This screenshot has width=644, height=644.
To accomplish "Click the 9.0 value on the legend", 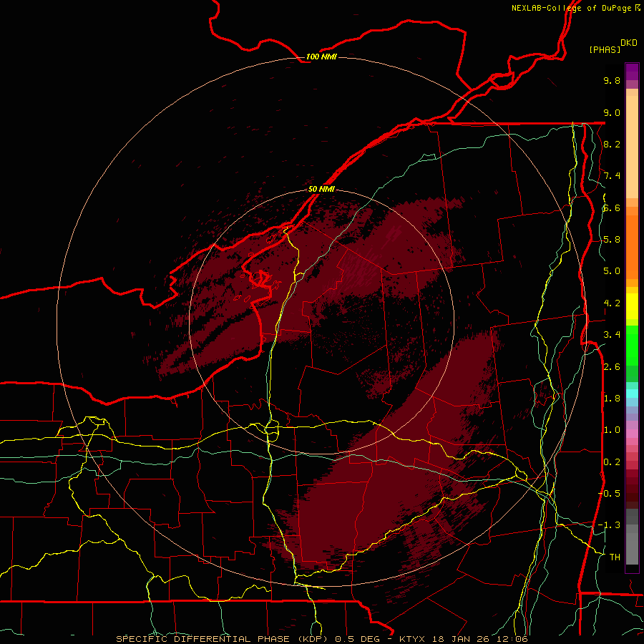I will click(612, 112).
